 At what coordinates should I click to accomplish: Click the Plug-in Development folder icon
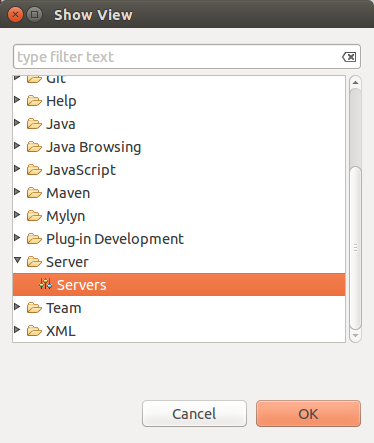pos(34,238)
